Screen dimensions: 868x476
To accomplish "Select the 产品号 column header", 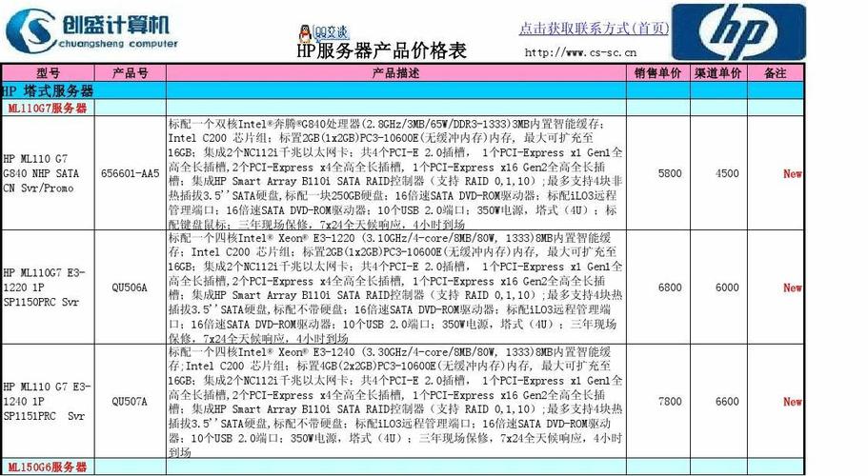I will coord(131,73).
